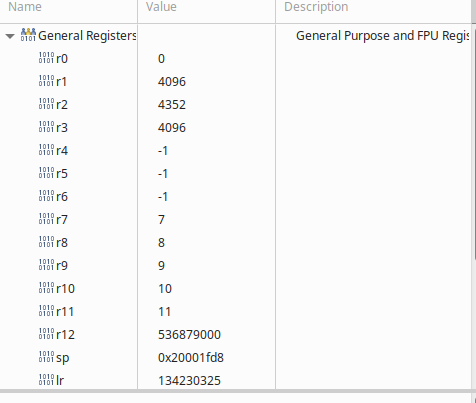The image size is (476, 403).
Task: Collapse the General Registers tree
Action: tap(10, 36)
